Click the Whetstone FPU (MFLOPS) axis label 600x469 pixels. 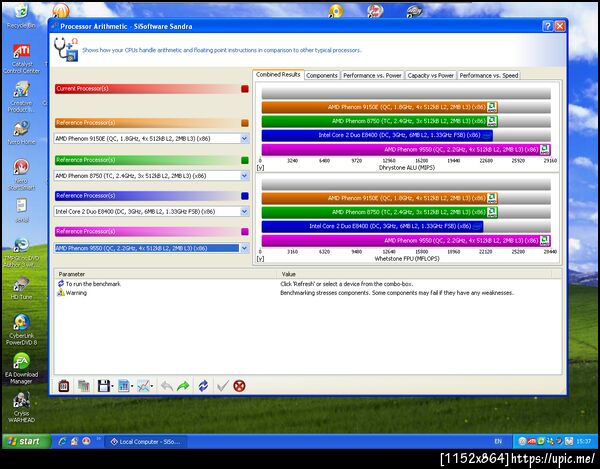407,259
